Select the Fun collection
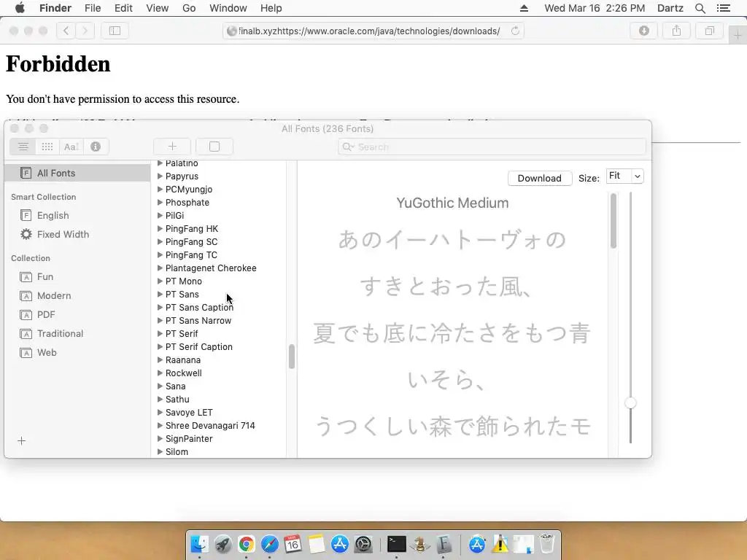 pos(77,276)
